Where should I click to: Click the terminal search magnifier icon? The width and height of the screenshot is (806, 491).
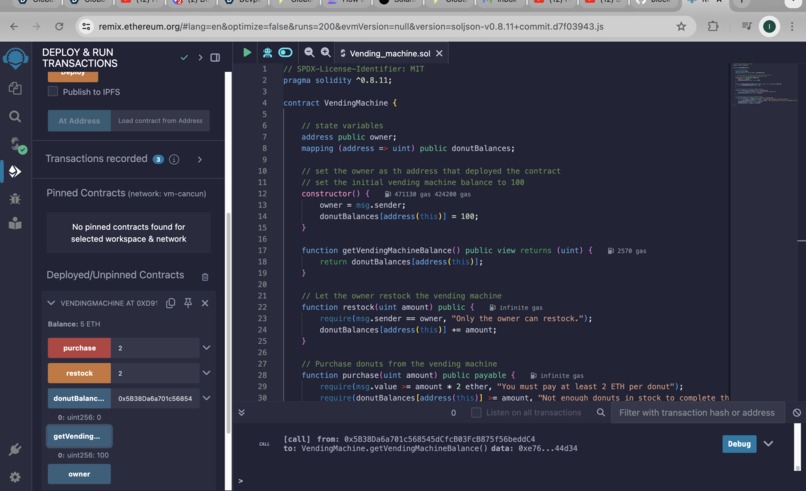click(x=600, y=412)
